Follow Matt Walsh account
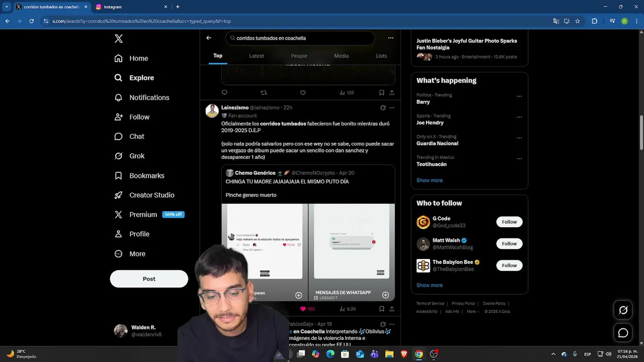Image resolution: width=644 pixels, height=362 pixels. coord(509,244)
